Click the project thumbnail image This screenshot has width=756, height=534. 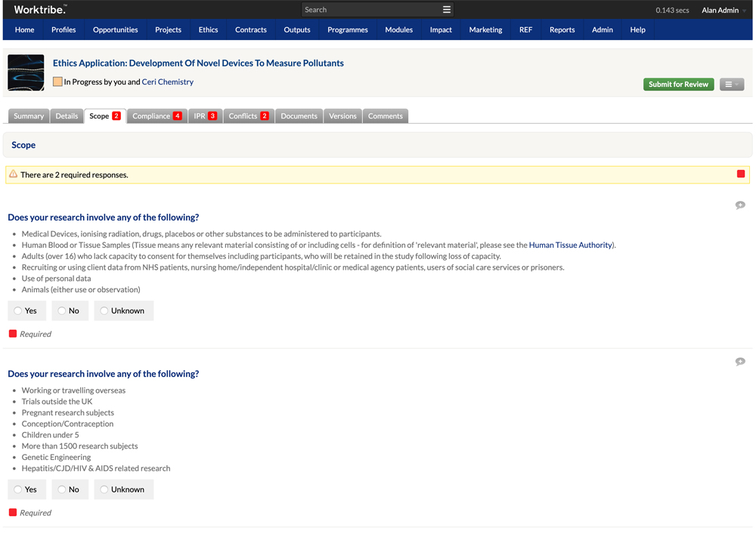26,73
